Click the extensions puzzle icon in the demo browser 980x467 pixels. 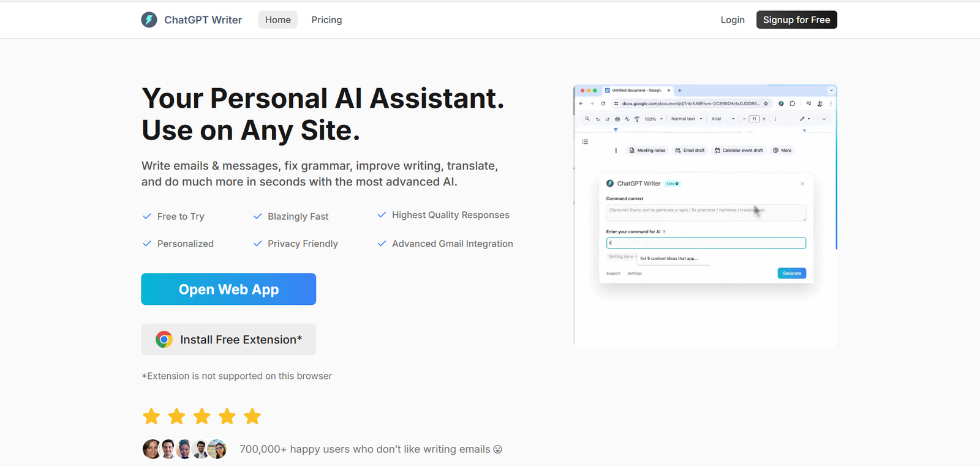pos(792,103)
